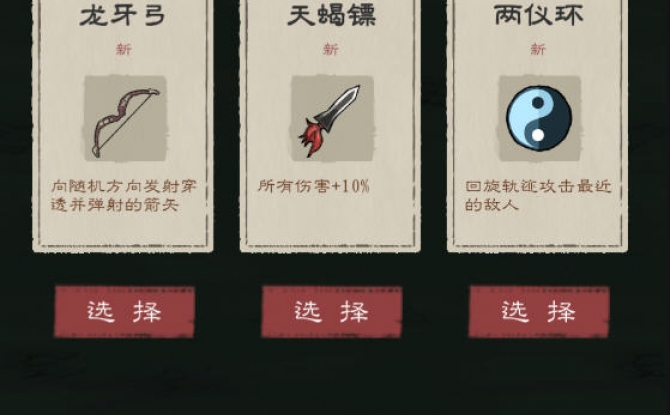Click the description 向随机方向发射穿透并弹射的箭矢
Viewport: 670px width, 415px height.
point(124,195)
